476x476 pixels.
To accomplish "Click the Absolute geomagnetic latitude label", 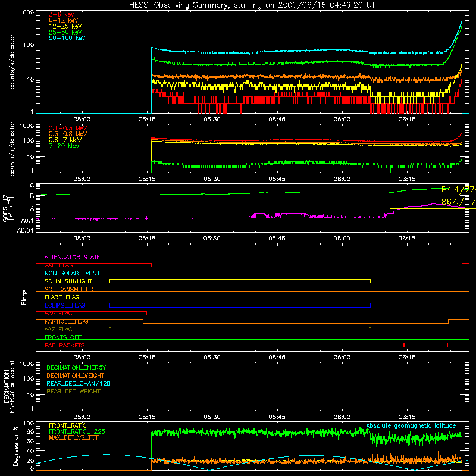I will [x=411, y=425].
